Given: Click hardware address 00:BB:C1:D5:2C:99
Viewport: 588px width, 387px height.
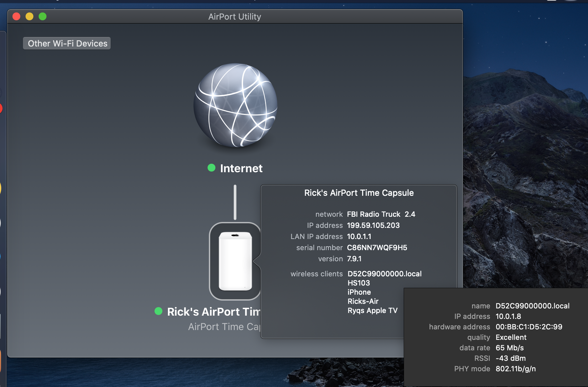Looking at the screenshot, I should tap(529, 327).
